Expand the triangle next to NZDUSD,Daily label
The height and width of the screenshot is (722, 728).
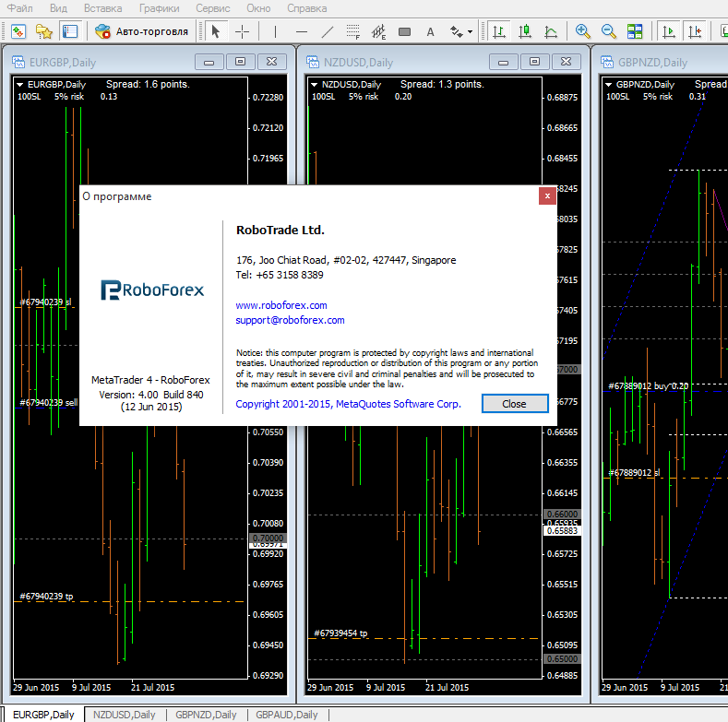[315, 85]
